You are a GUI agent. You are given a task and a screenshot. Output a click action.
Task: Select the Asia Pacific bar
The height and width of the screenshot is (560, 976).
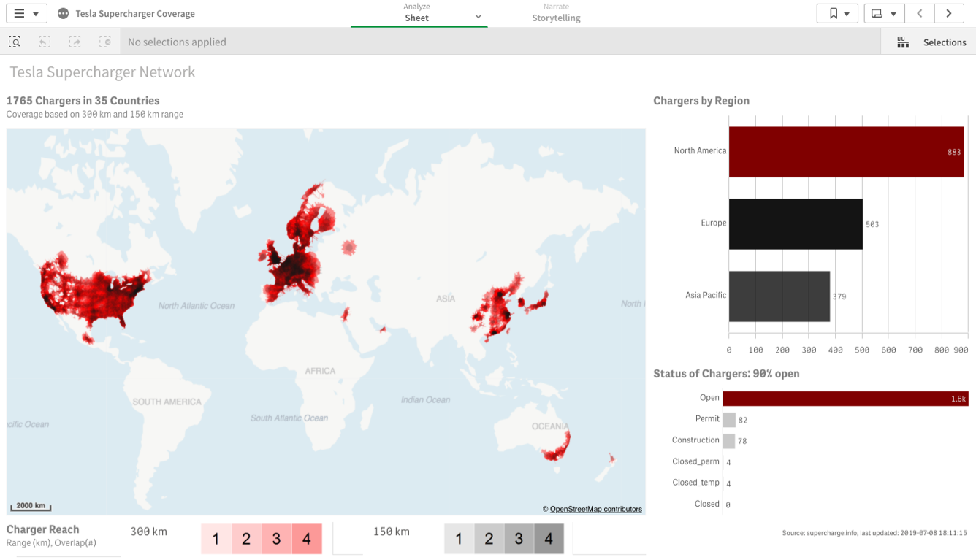tap(779, 296)
